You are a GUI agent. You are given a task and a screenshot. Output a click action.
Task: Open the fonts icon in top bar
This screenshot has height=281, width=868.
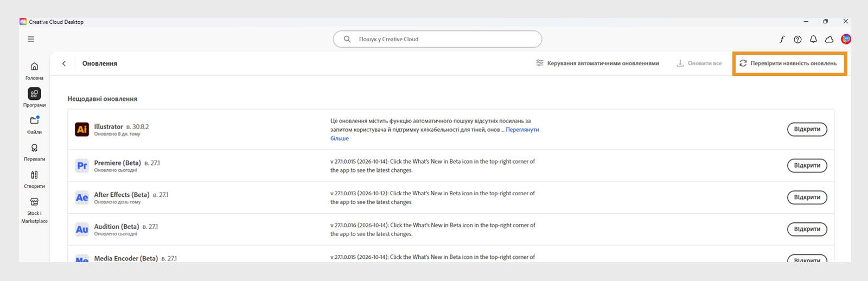pos(782,39)
